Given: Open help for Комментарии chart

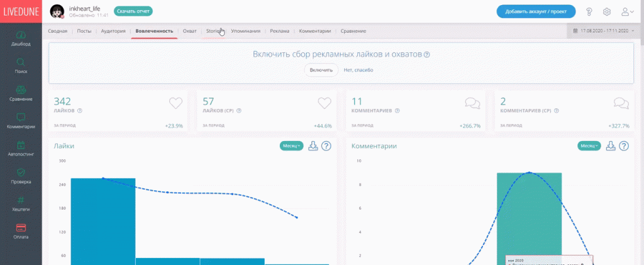Looking at the screenshot, I should point(623,146).
